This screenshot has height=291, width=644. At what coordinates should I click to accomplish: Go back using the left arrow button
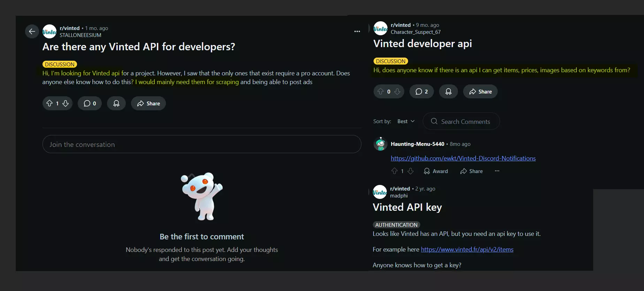[x=32, y=31]
